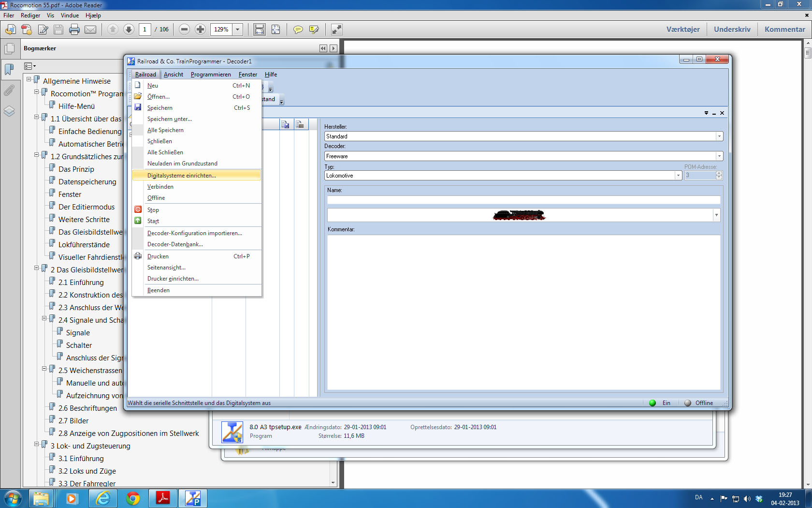Click first icon in TrainProgrammer list header
The height and width of the screenshot is (508, 812).
[286, 124]
